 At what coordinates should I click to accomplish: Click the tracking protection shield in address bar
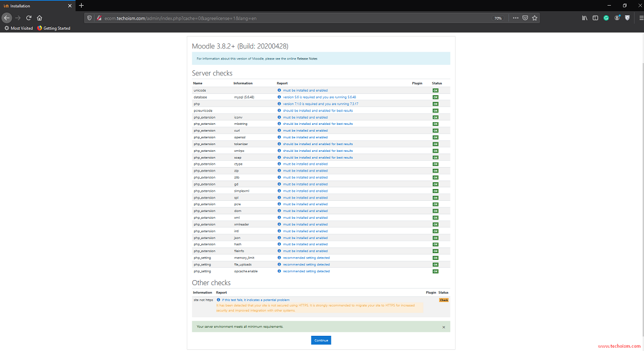(x=89, y=18)
